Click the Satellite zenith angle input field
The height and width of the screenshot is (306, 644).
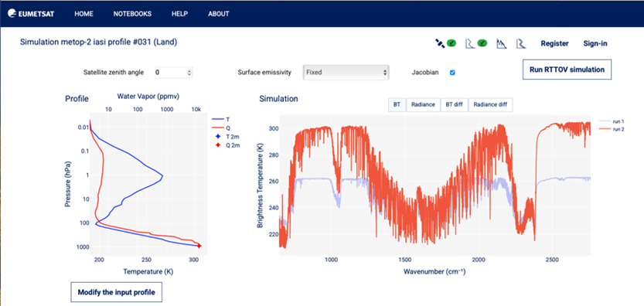click(173, 73)
